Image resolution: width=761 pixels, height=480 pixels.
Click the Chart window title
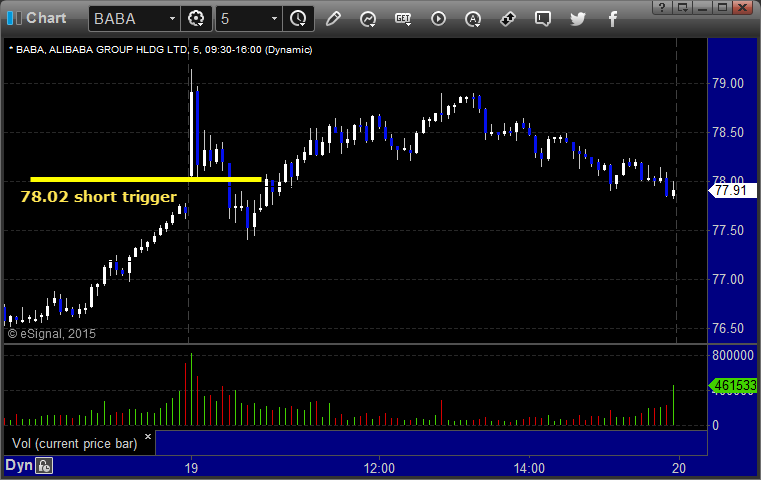(x=46, y=18)
